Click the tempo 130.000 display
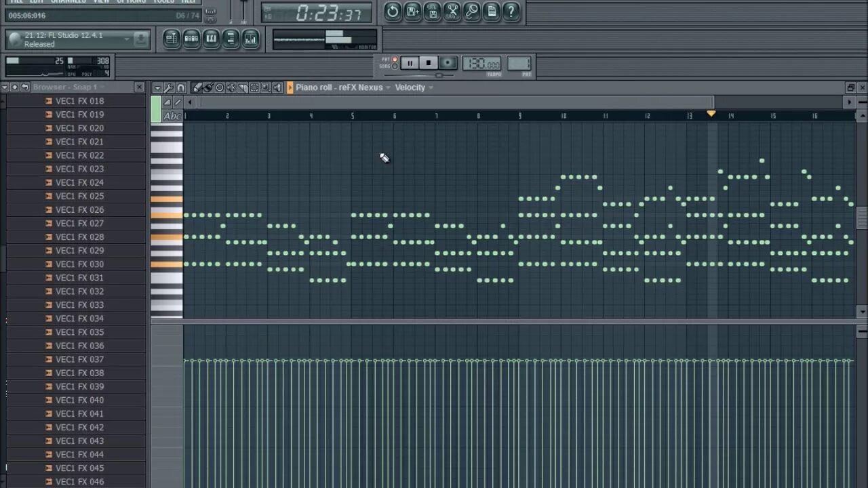Screen dimensions: 868x488 (x=481, y=64)
